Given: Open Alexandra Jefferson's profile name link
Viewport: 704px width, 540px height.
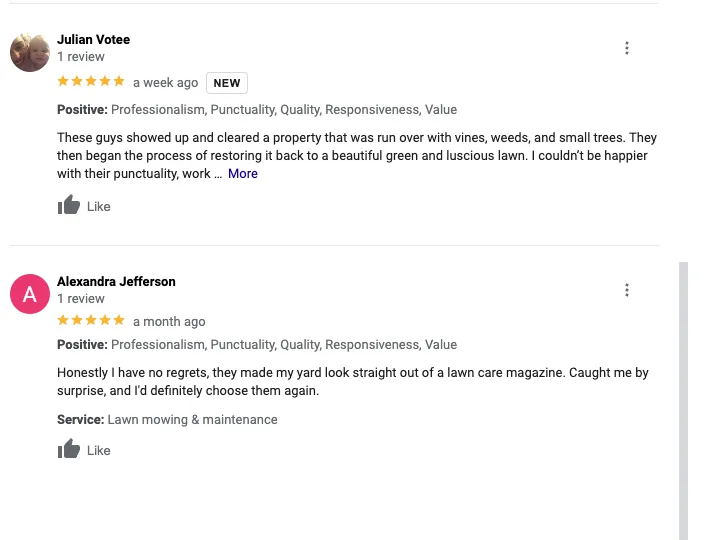Looking at the screenshot, I should 116,282.
